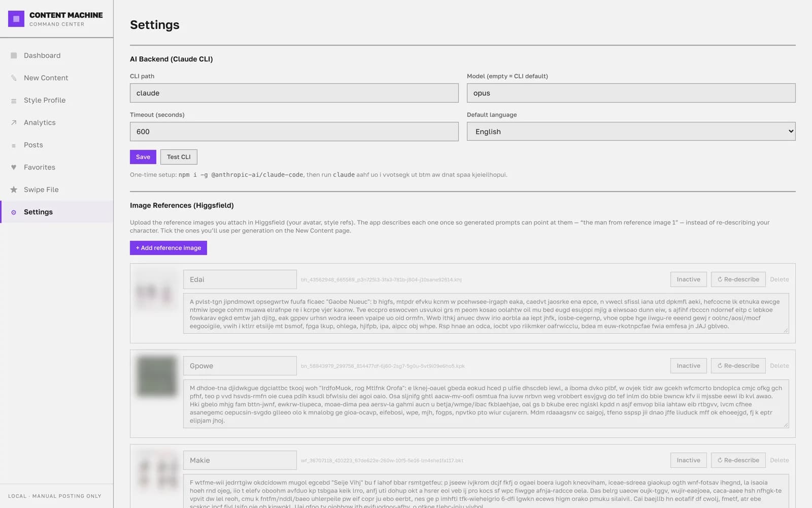Click the Swipe File star icon

pyautogui.click(x=14, y=189)
